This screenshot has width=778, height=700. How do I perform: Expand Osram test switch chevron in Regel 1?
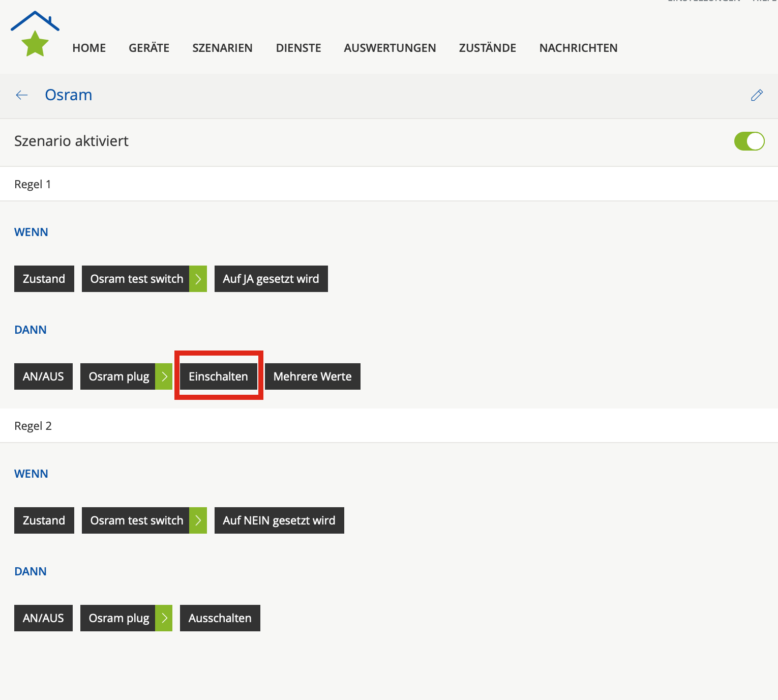coord(198,279)
